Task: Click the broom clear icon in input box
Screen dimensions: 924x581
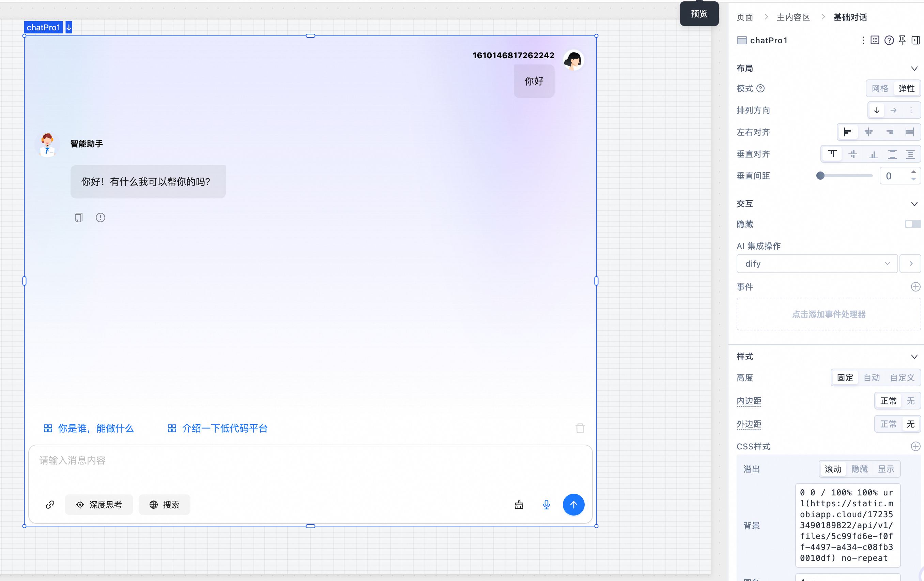Action: tap(519, 504)
